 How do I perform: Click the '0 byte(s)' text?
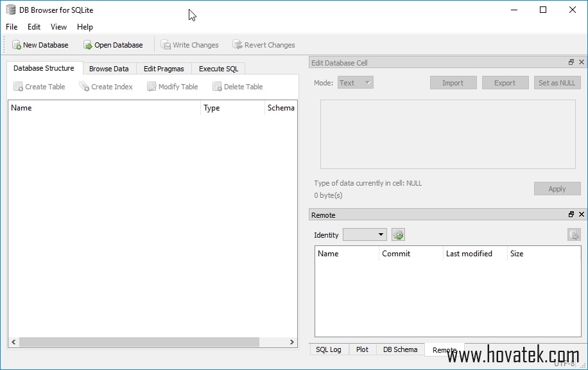click(x=328, y=195)
